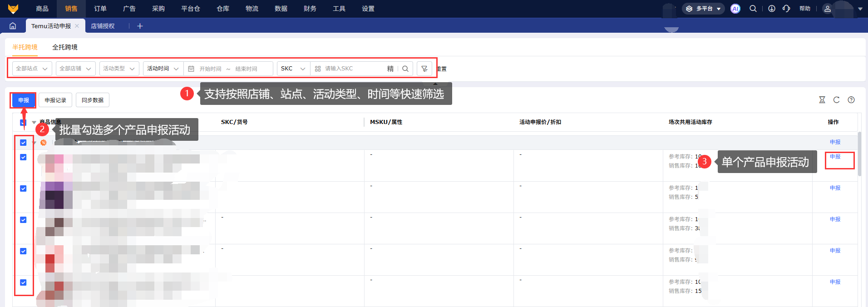Open the 工具 menu
This screenshot has height=307, width=868.
pos(339,9)
